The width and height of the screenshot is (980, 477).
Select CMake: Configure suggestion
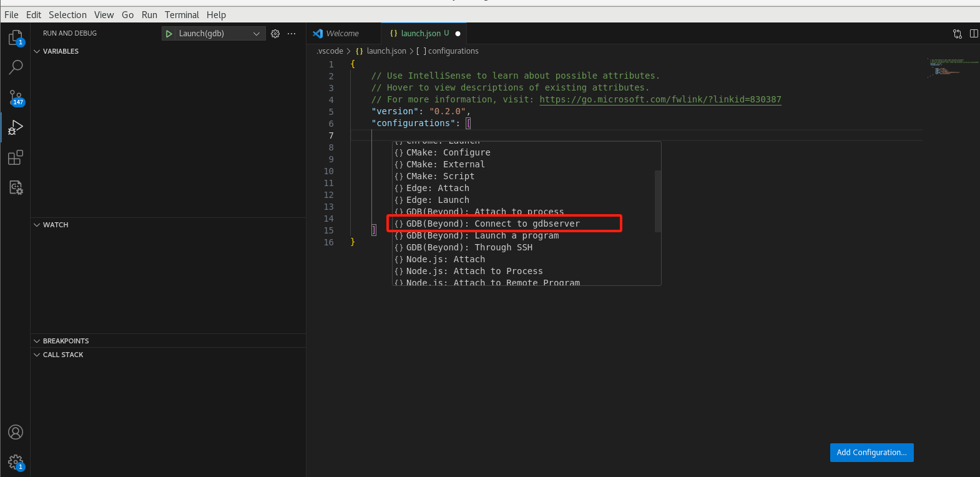coord(526,153)
